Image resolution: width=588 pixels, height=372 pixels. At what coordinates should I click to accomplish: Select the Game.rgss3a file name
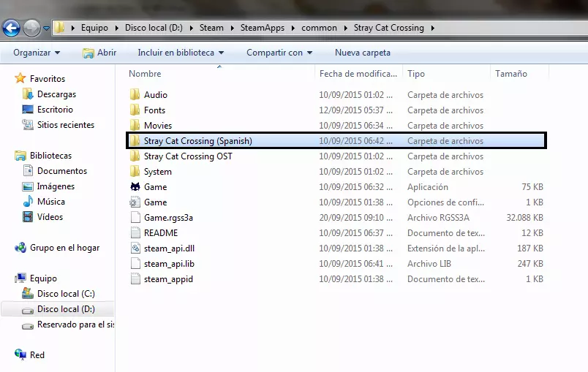point(168,218)
